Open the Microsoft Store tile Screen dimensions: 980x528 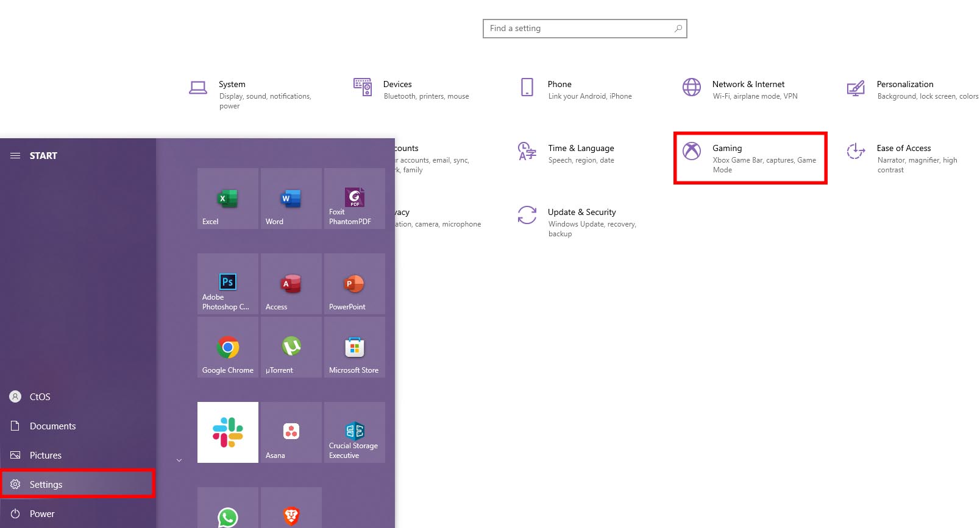tap(354, 347)
